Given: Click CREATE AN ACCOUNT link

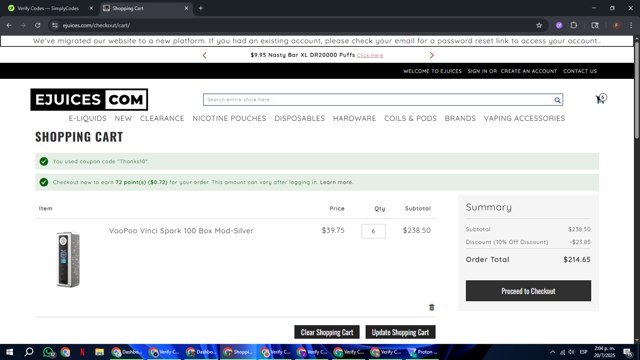Looking at the screenshot, I should pos(529,71).
